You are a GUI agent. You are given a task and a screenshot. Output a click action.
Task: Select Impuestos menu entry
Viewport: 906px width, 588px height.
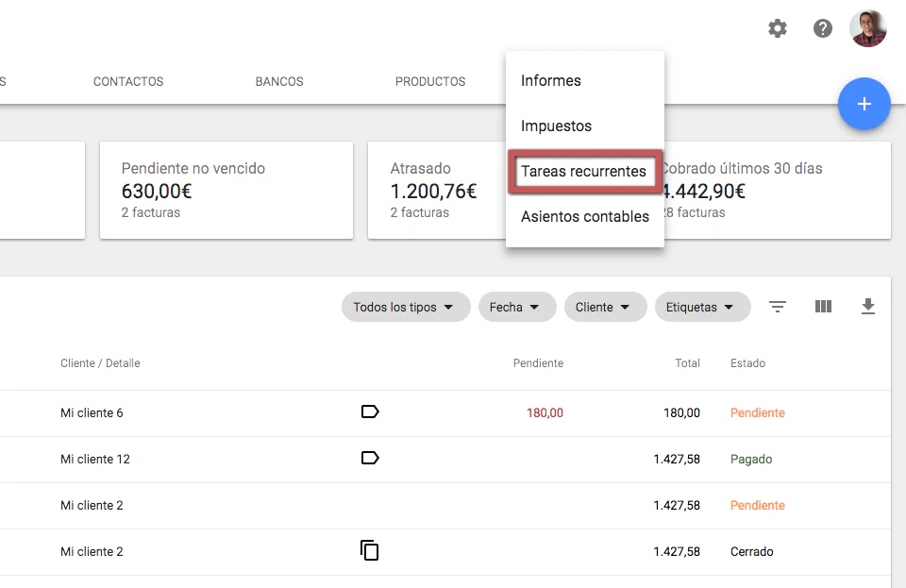coord(556,126)
